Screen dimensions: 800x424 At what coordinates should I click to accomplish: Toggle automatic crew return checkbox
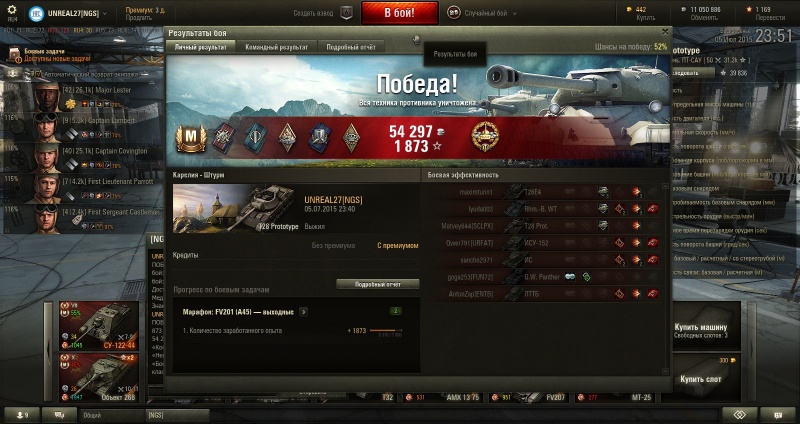(x=37, y=74)
